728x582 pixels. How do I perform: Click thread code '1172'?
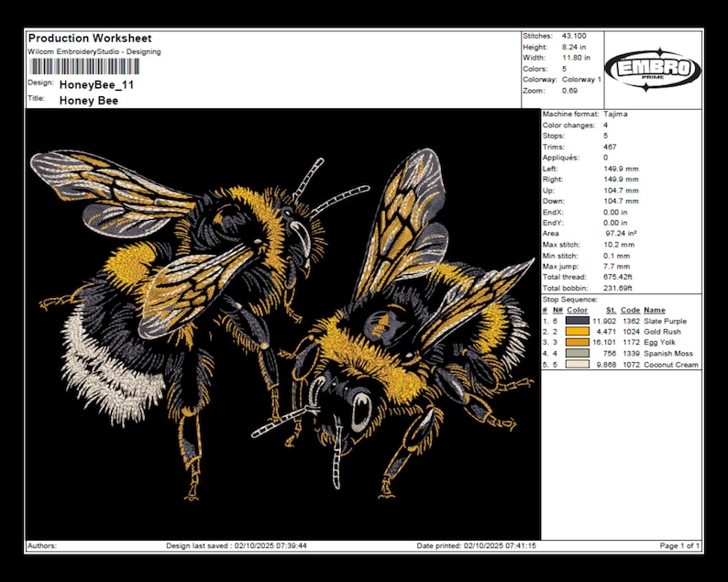pos(631,343)
